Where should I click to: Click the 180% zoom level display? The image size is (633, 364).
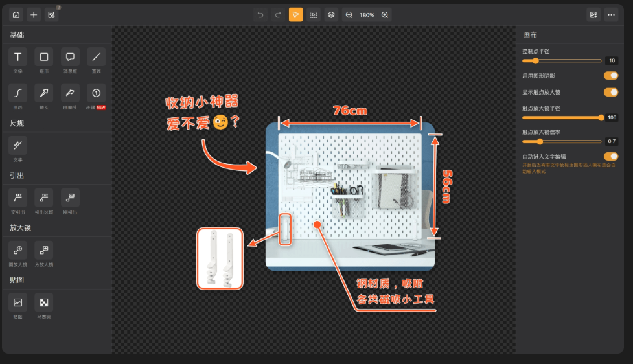point(367,15)
